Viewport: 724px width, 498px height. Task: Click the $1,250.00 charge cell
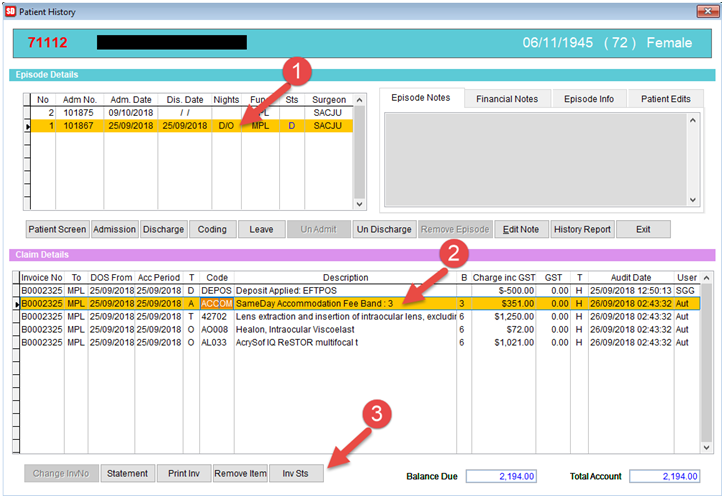click(504, 317)
